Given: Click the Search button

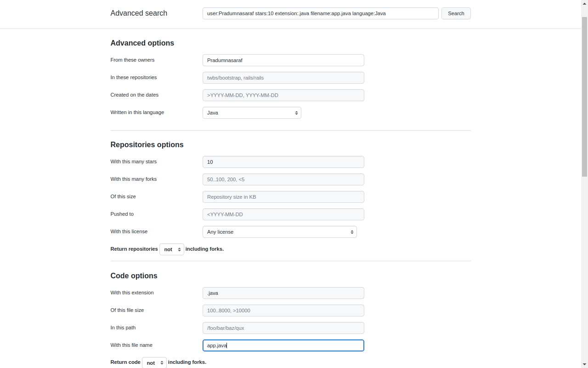Looking at the screenshot, I should coord(456,13).
